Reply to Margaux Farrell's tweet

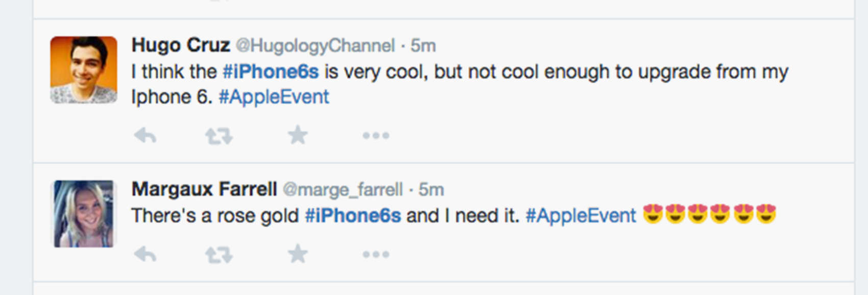click(x=145, y=254)
